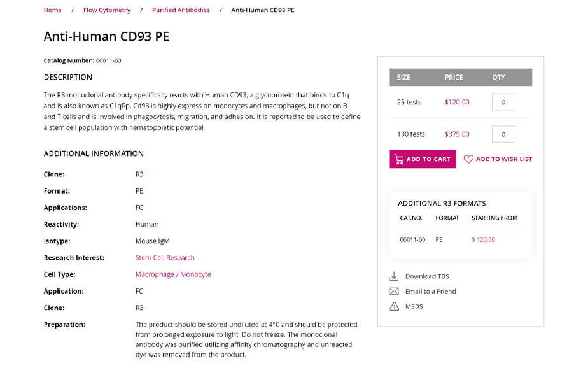Screen dimensions: 588x368
Task: Open the MSDS text link
Action: click(x=414, y=307)
